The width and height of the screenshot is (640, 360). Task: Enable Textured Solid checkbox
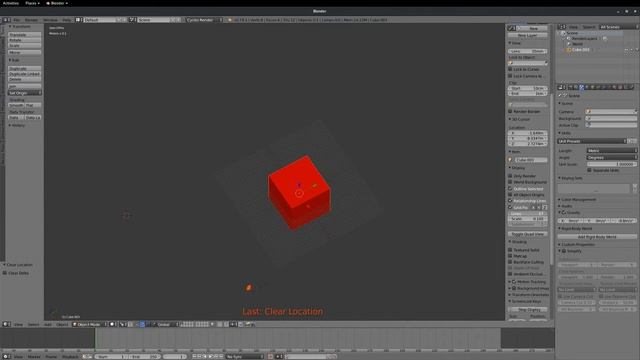tap(510, 250)
